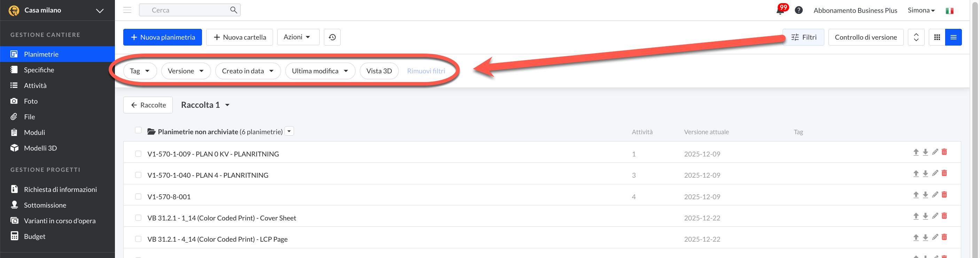The height and width of the screenshot is (258, 980).
Task: Edit V1-570-1-040 plan with pencil icon
Action: (x=935, y=173)
